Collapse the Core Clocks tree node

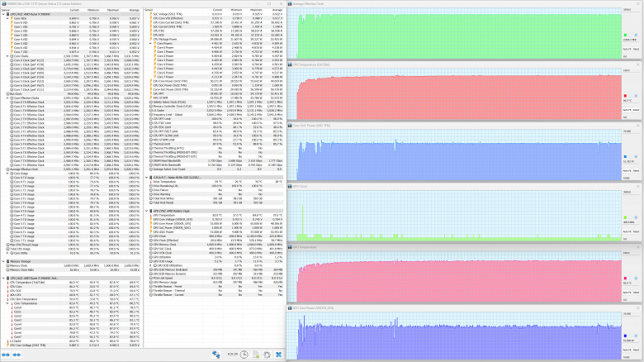click(7, 56)
